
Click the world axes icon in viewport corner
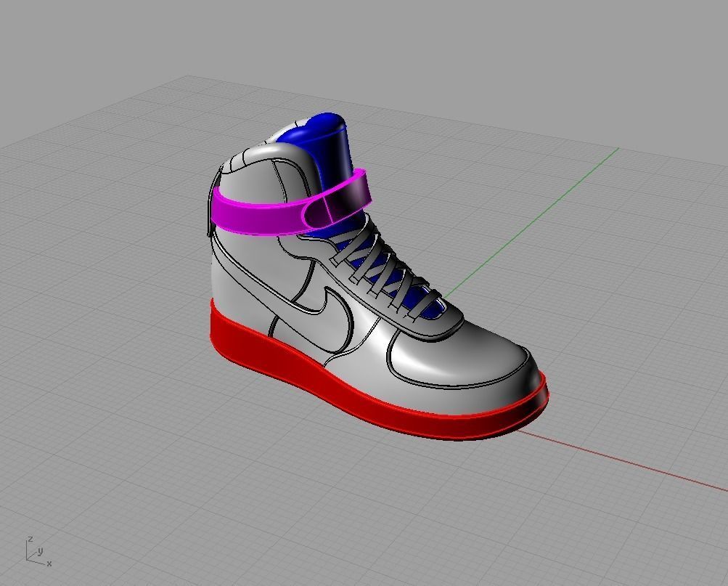pyautogui.click(x=38, y=552)
